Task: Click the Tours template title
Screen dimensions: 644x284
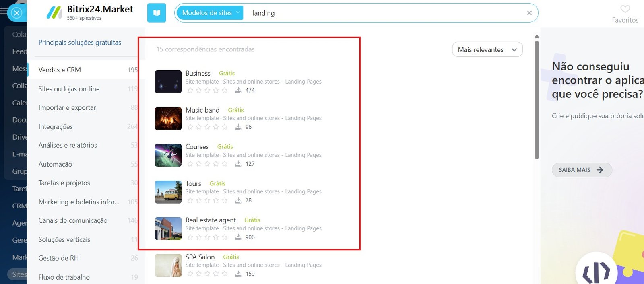Action: [x=193, y=183]
